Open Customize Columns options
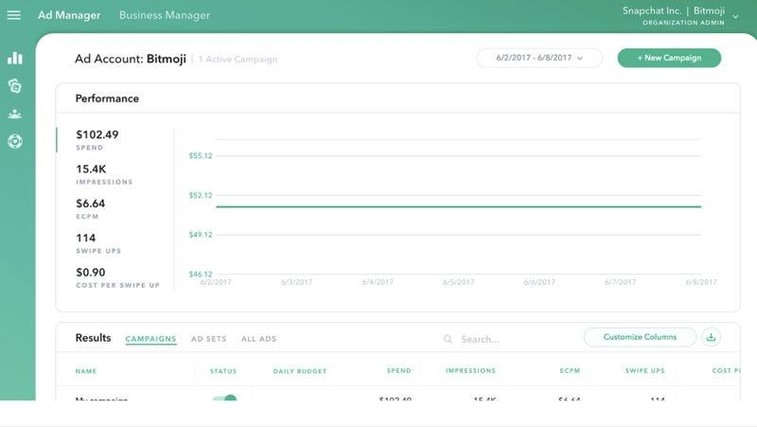This screenshot has height=427, width=757. [x=640, y=337]
